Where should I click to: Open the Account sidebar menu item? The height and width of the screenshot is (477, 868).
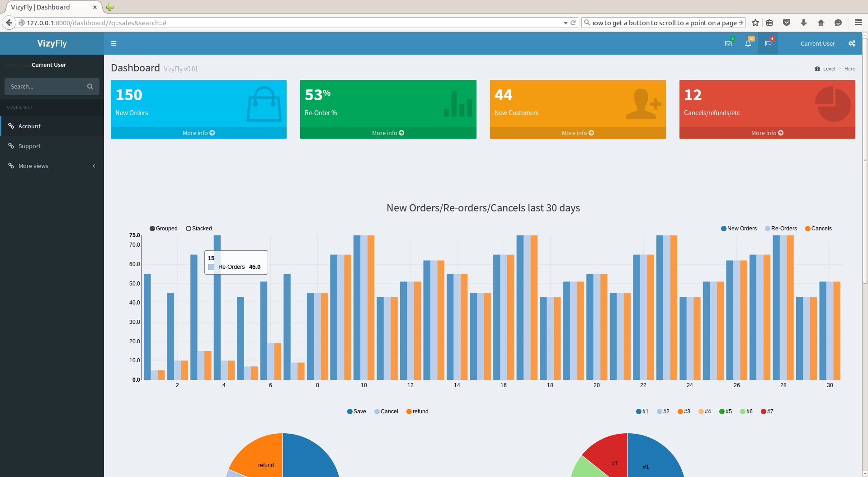tap(29, 126)
